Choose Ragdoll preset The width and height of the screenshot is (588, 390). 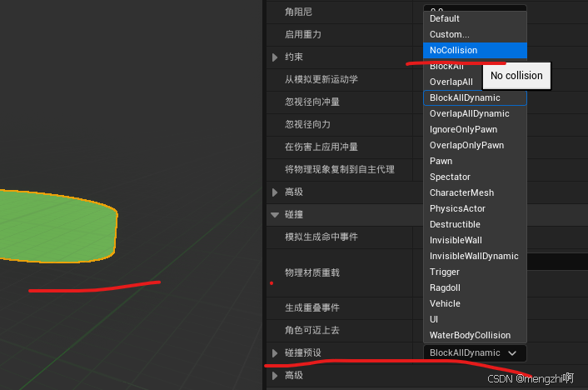(x=475, y=287)
